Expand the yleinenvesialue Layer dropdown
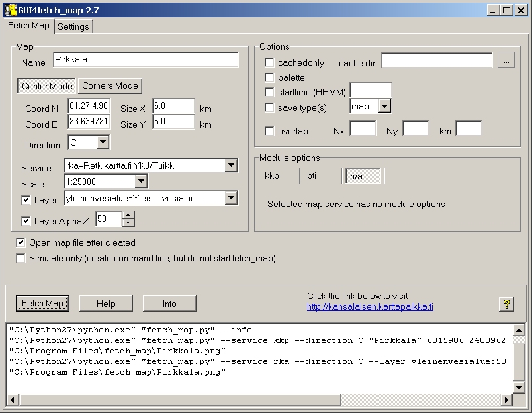Screen dimensions: 532x413 click(x=231, y=198)
